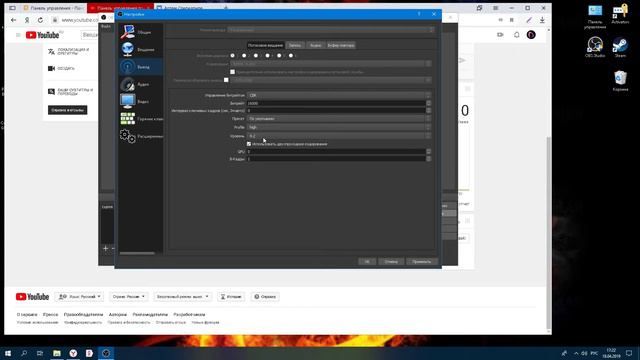
Task: Open Task View on the taskbar
Action: tap(40, 353)
